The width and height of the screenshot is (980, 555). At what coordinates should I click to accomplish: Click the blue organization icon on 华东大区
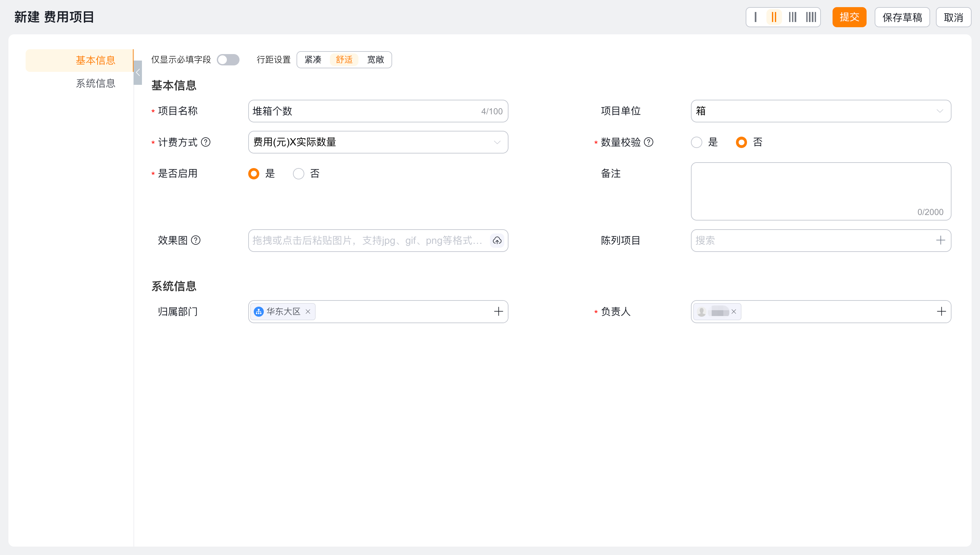(259, 311)
